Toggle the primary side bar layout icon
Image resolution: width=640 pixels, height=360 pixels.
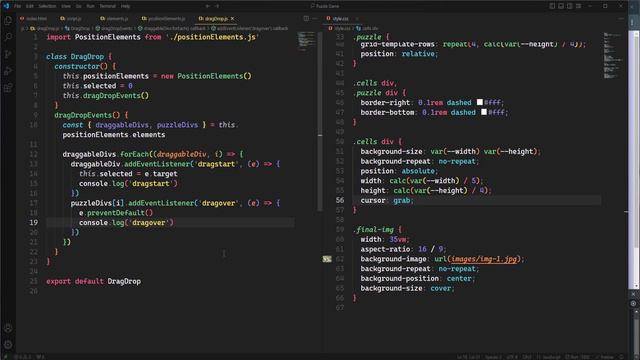point(552,6)
